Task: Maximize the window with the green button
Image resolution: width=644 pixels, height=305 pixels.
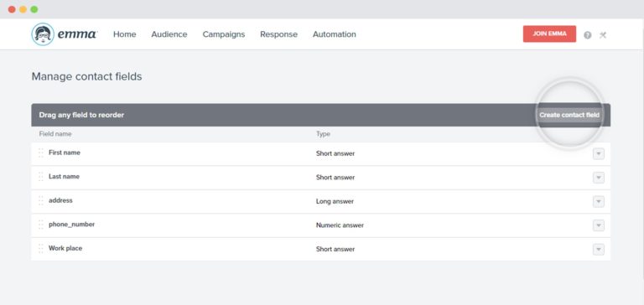Action: [34, 9]
